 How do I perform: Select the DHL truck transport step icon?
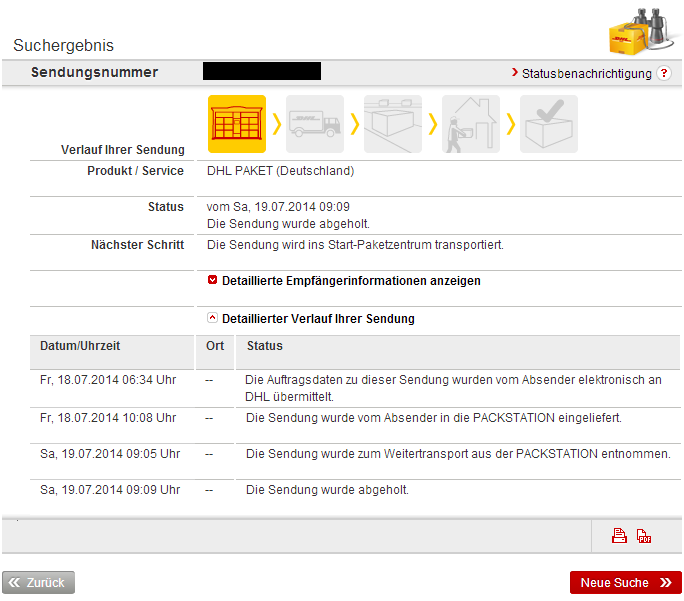[314, 124]
